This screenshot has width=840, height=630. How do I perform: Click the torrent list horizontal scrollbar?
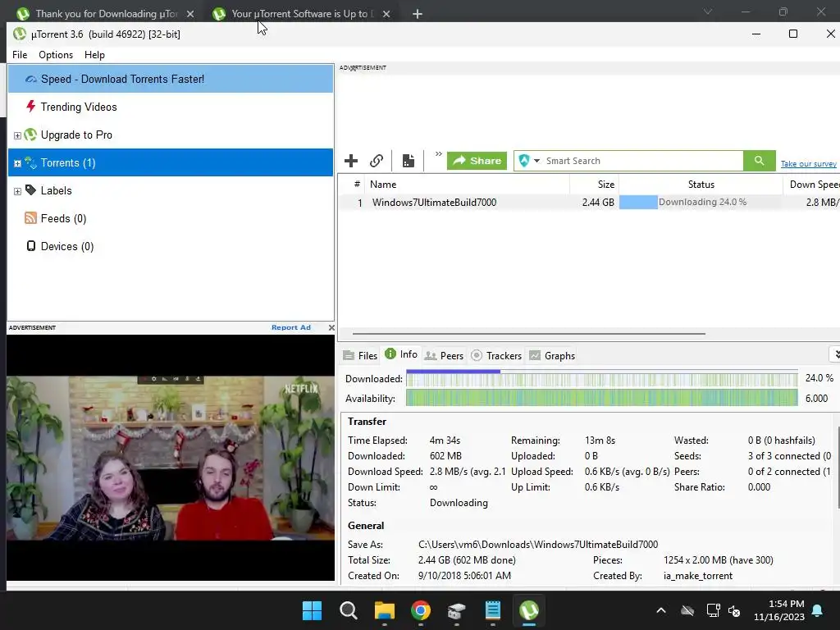coord(529,333)
